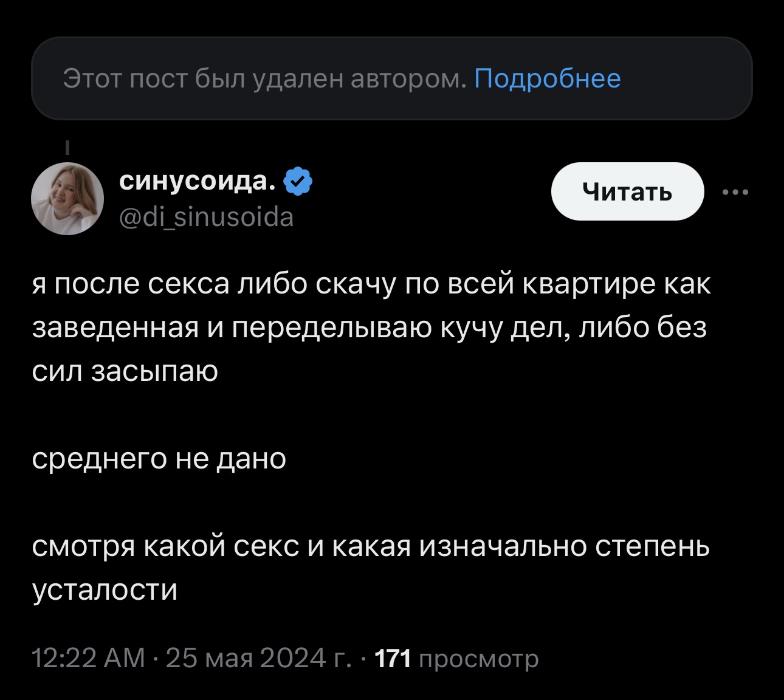This screenshot has width=784, height=700.
Task: Select the line starting смотря какой секс
Action: [x=371, y=546]
